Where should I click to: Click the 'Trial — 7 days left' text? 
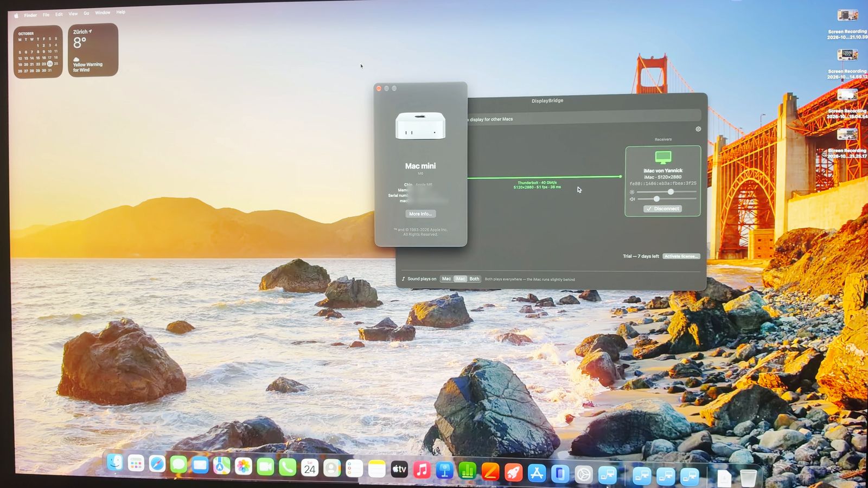[x=641, y=256]
